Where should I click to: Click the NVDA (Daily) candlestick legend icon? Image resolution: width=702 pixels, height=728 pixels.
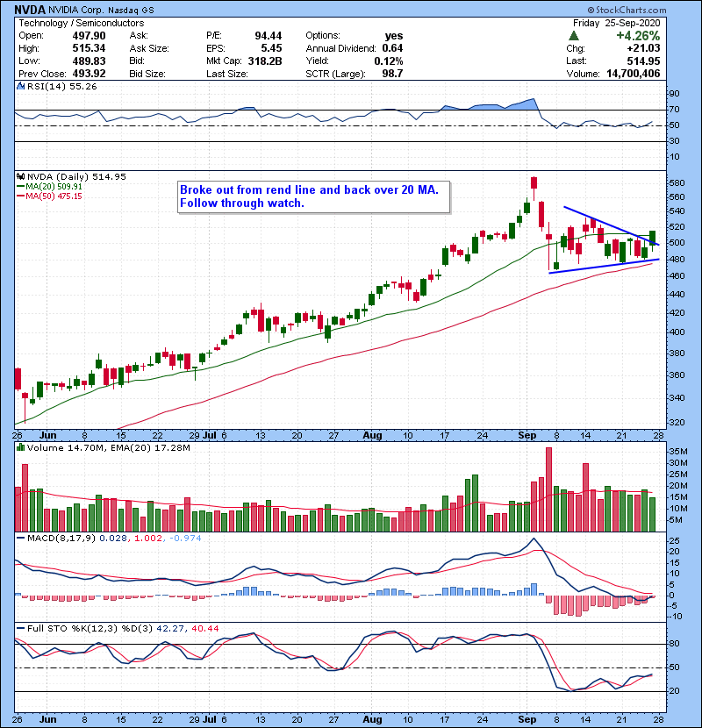point(19,176)
